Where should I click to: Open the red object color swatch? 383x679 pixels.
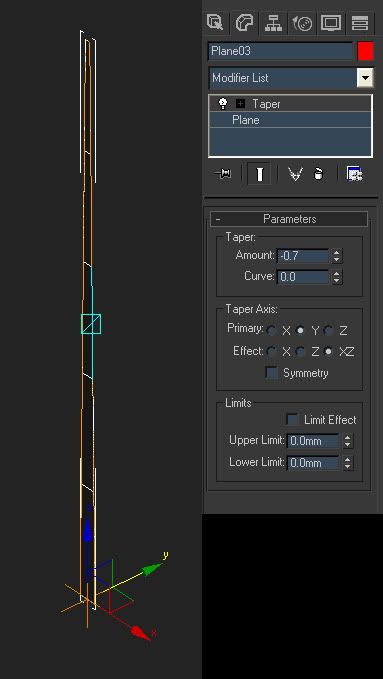pyautogui.click(x=366, y=51)
